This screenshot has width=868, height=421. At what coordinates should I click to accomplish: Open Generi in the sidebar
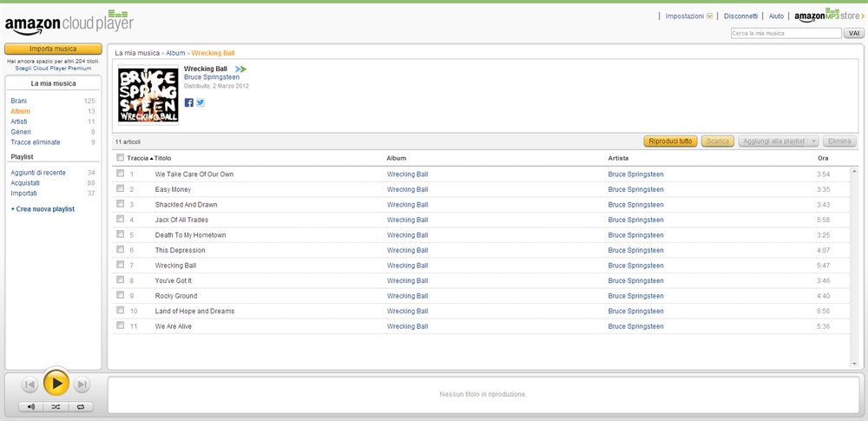(21, 132)
